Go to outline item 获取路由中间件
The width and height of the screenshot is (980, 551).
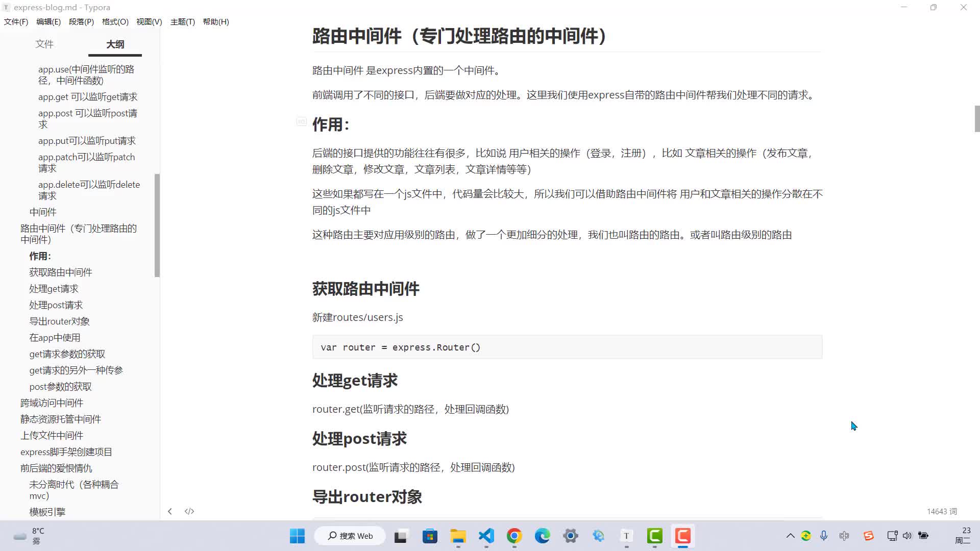[61, 272]
